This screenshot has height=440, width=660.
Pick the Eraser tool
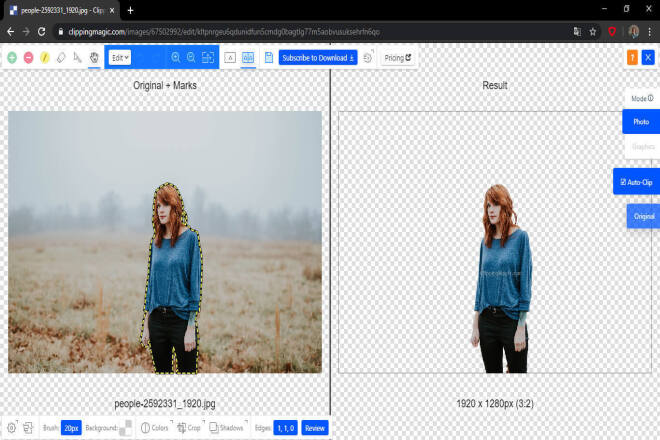61,58
